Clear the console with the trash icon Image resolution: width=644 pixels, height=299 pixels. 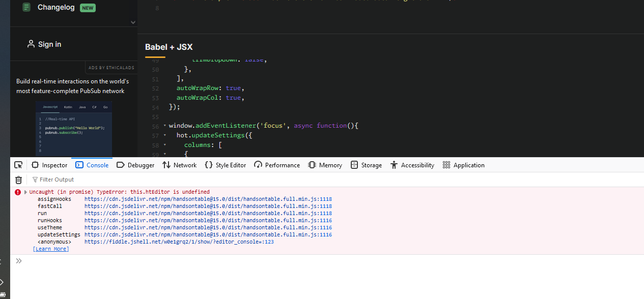[18, 180]
